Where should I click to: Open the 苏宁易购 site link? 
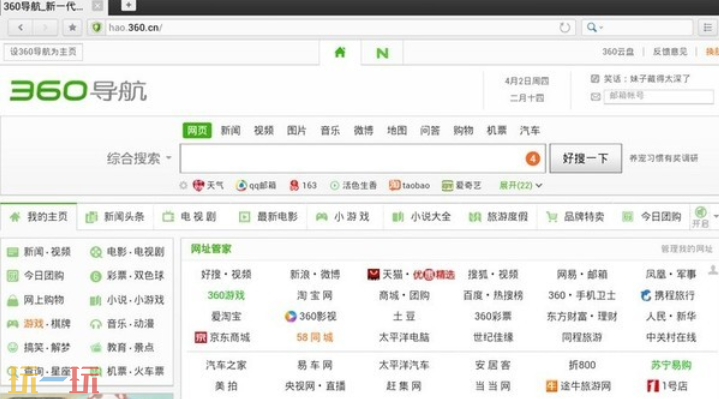pyautogui.click(x=671, y=365)
